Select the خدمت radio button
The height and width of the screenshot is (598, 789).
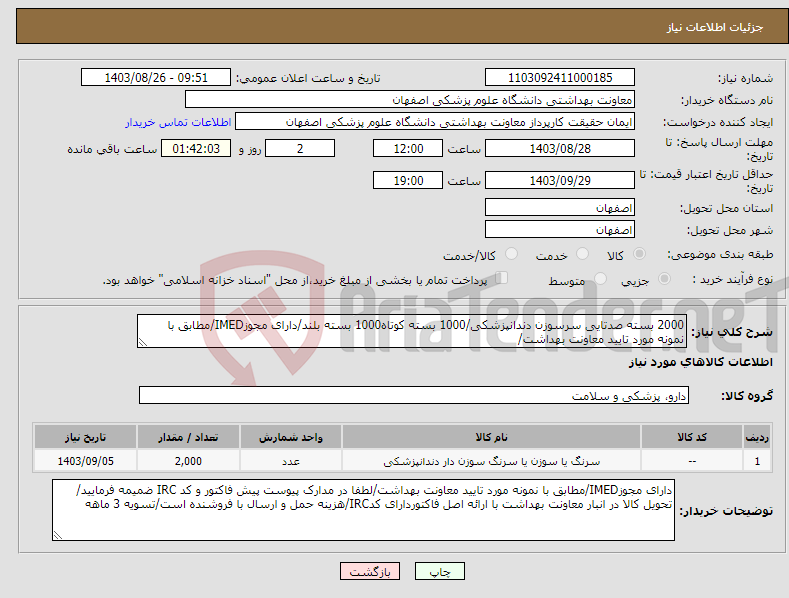coord(582,254)
